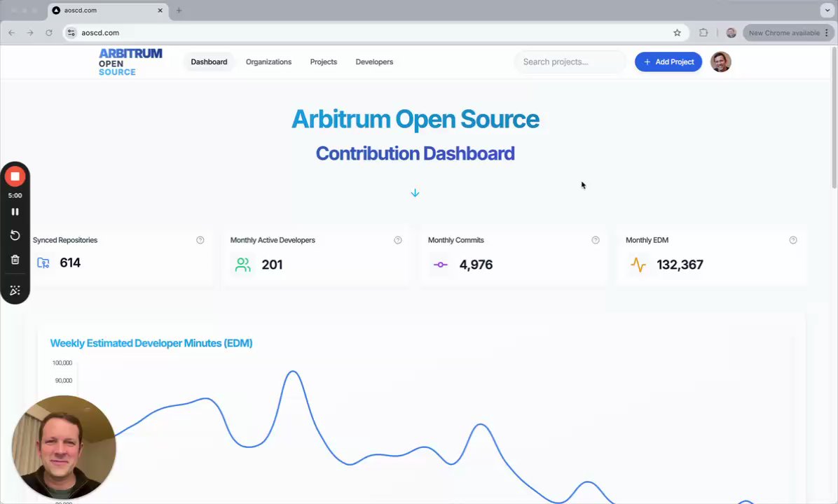Click the orange EDM activity icon
The width and height of the screenshot is (838, 504).
(638, 265)
